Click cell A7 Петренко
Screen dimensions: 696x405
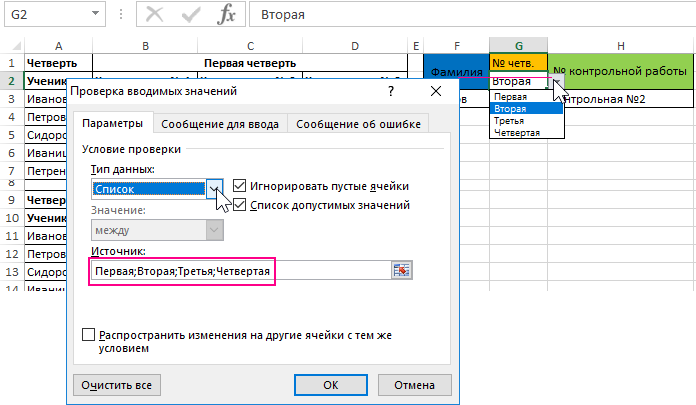point(46,171)
